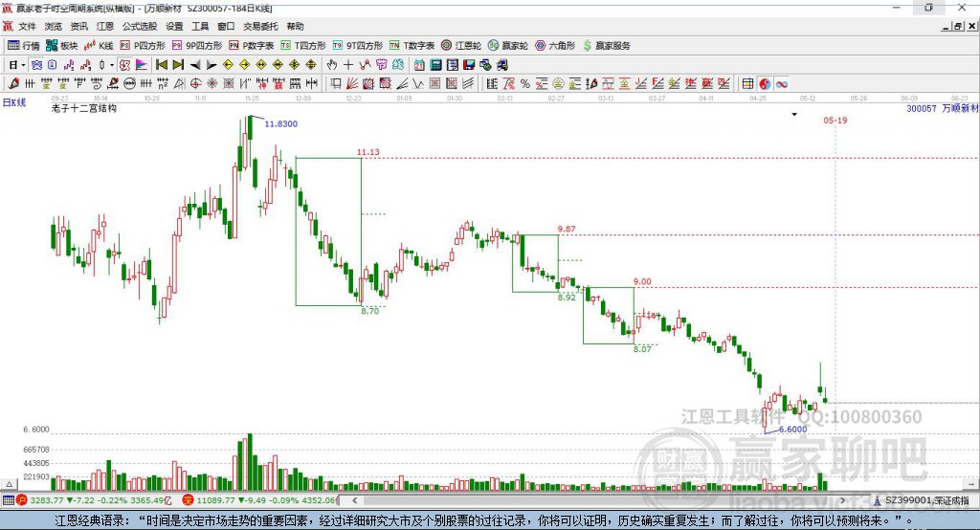Click the 老子十二宫结构 indicator label
The width and height of the screenshot is (980, 530).
[x=84, y=108]
